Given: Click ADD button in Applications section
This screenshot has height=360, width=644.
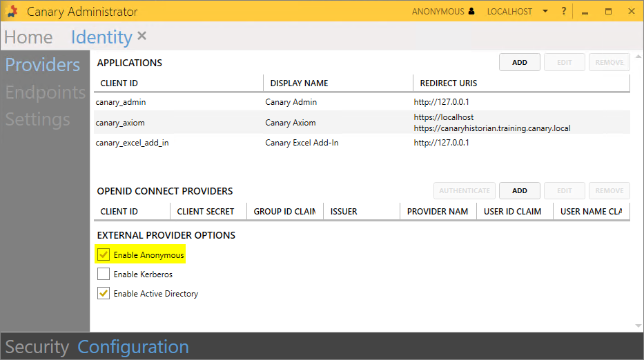Looking at the screenshot, I should tap(520, 62).
